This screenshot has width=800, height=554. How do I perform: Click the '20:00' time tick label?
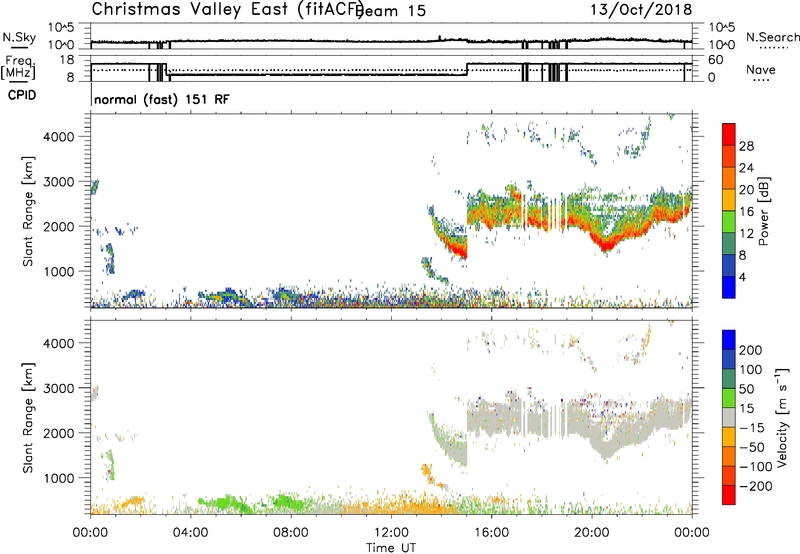[592, 533]
